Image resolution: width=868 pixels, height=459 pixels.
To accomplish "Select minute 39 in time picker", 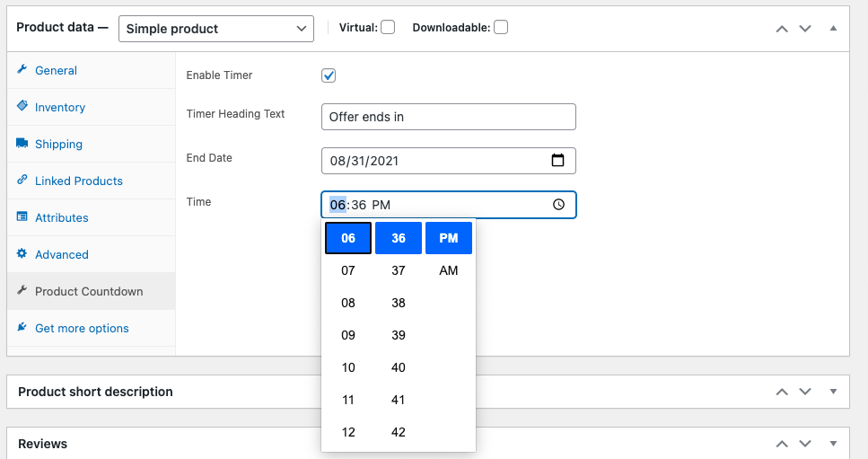I will click(x=399, y=335).
